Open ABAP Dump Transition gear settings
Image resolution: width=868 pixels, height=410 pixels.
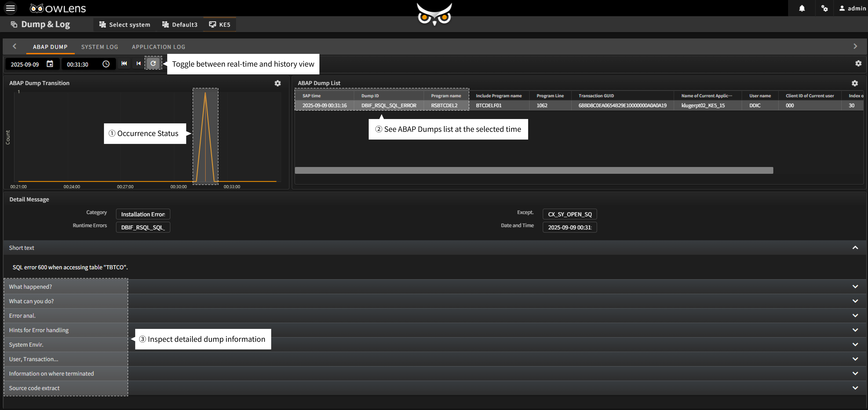tap(277, 83)
